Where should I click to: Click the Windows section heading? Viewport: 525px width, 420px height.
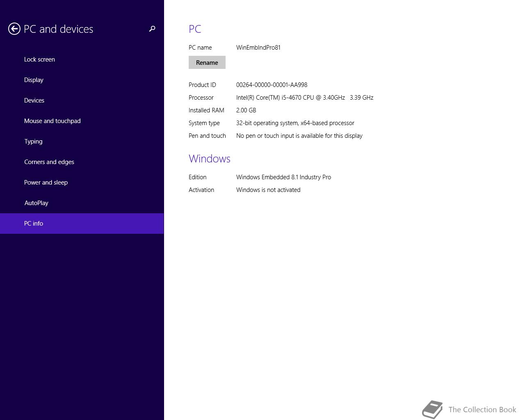click(210, 159)
